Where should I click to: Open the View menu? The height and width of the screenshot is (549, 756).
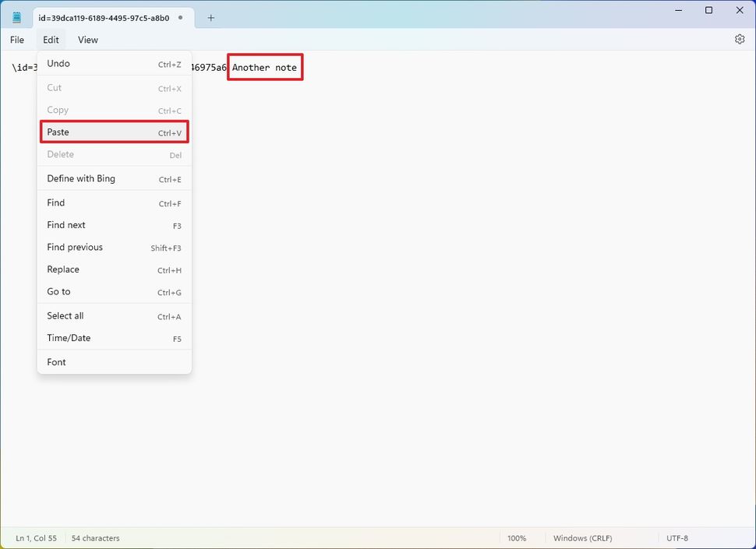click(x=87, y=39)
